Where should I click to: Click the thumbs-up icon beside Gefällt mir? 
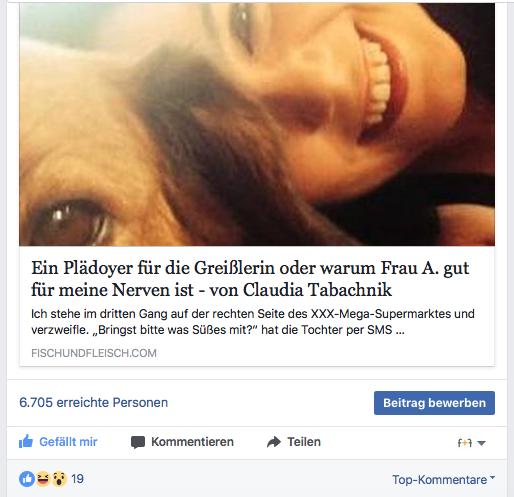point(26,442)
